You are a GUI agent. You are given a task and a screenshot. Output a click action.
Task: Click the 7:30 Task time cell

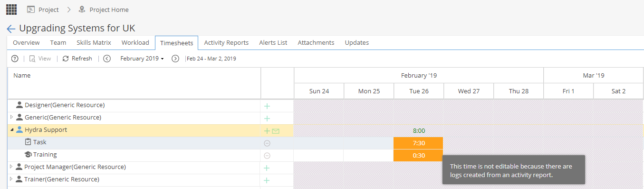click(x=418, y=143)
